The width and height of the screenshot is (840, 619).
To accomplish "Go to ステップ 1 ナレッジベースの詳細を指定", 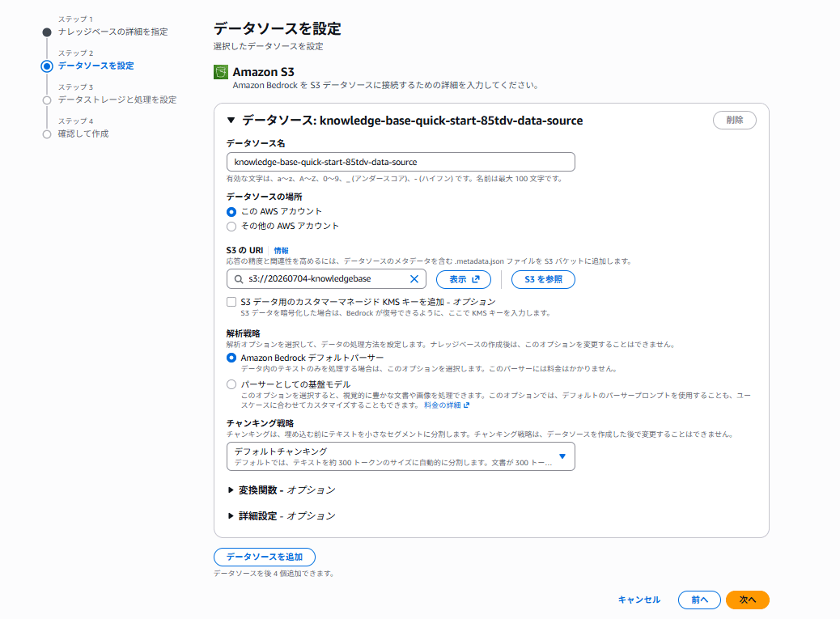I will click(x=112, y=32).
